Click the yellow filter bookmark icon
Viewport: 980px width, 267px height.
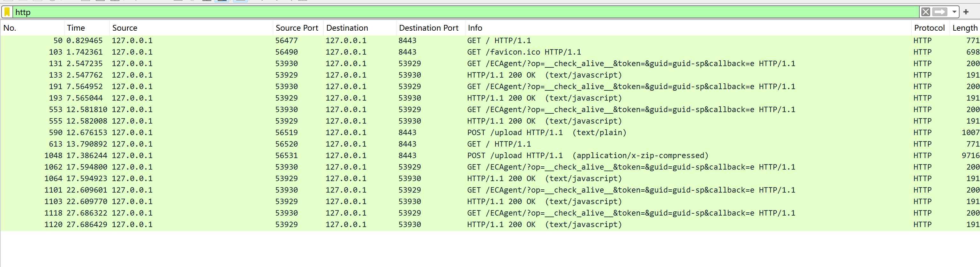point(7,12)
